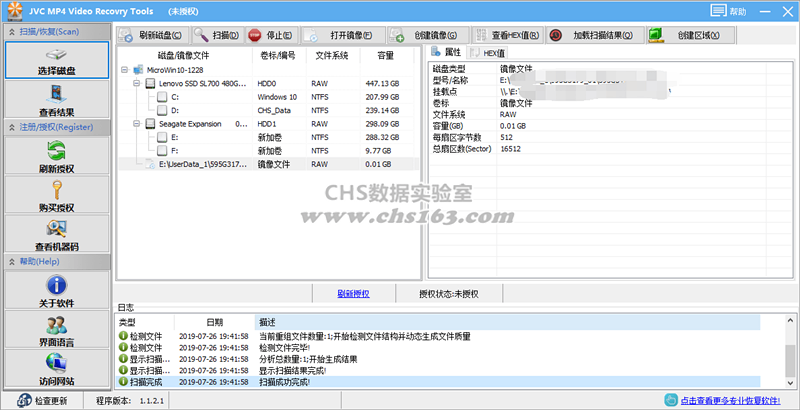Open the 购买授权 (buy license) key icon
This screenshot has width=800, height=410.
coord(57,195)
